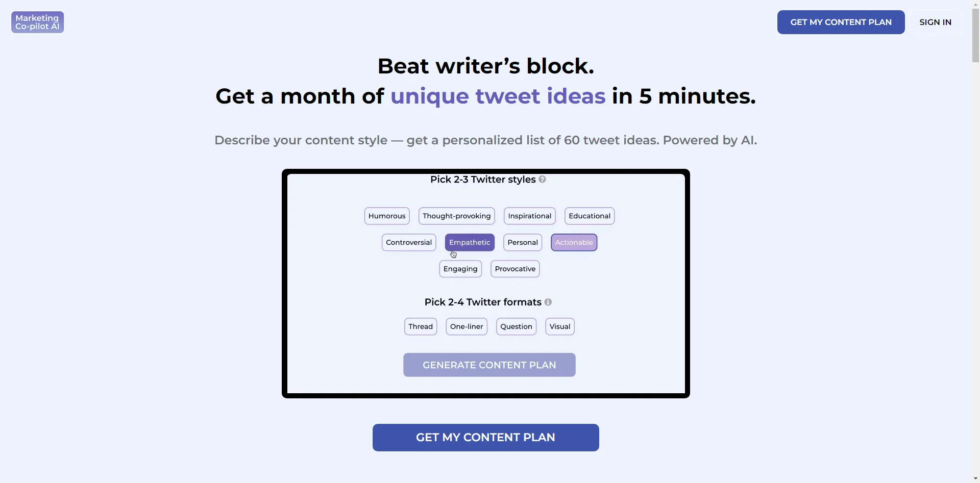
Task: Select the Humorous style
Action: coord(386,216)
